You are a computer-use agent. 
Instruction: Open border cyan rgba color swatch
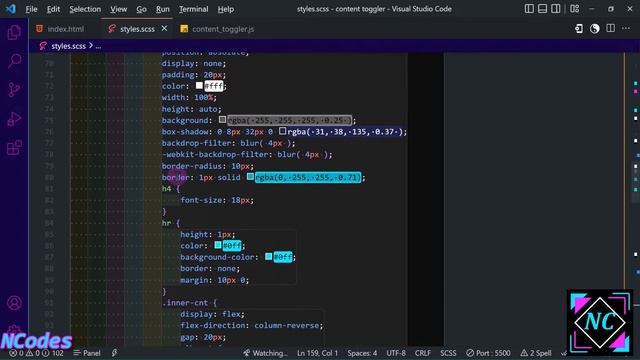[x=250, y=177]
